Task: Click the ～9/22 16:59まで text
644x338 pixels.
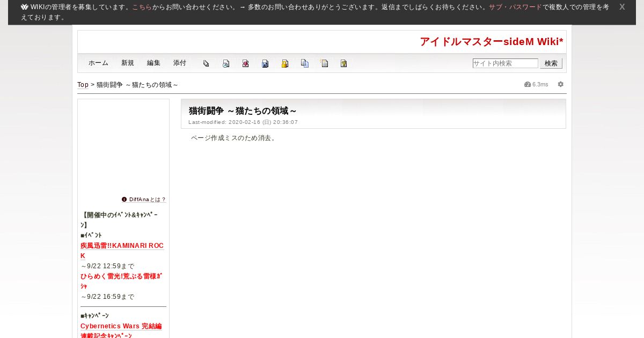Action: 107,297
